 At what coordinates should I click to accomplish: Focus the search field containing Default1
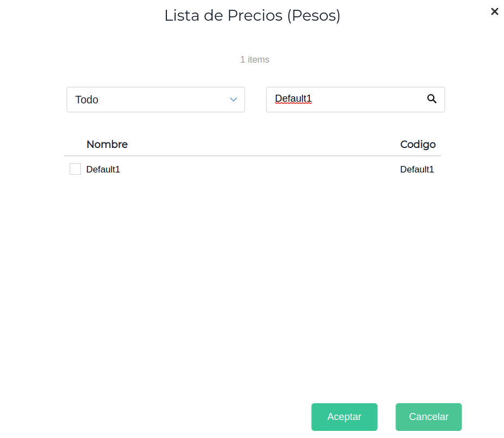348,99
